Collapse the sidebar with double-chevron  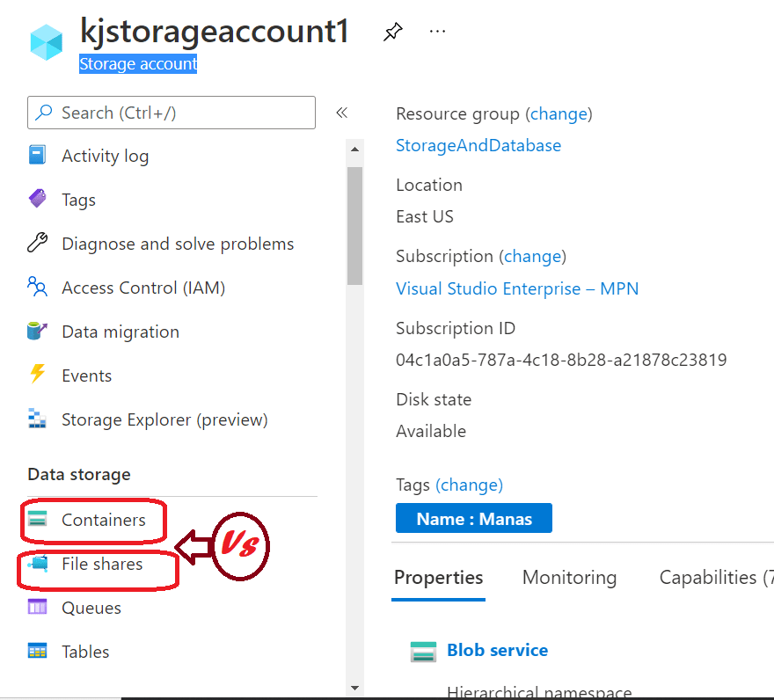(341, 113)
